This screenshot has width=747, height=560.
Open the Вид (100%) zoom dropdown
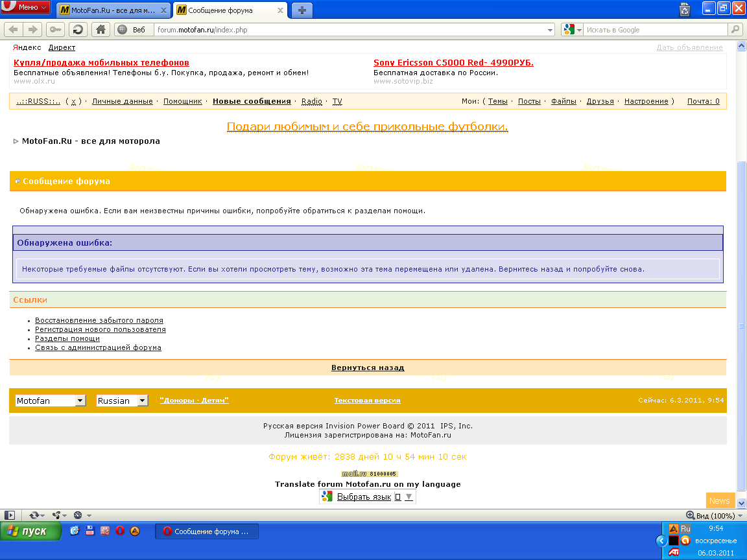pos(714,515)
